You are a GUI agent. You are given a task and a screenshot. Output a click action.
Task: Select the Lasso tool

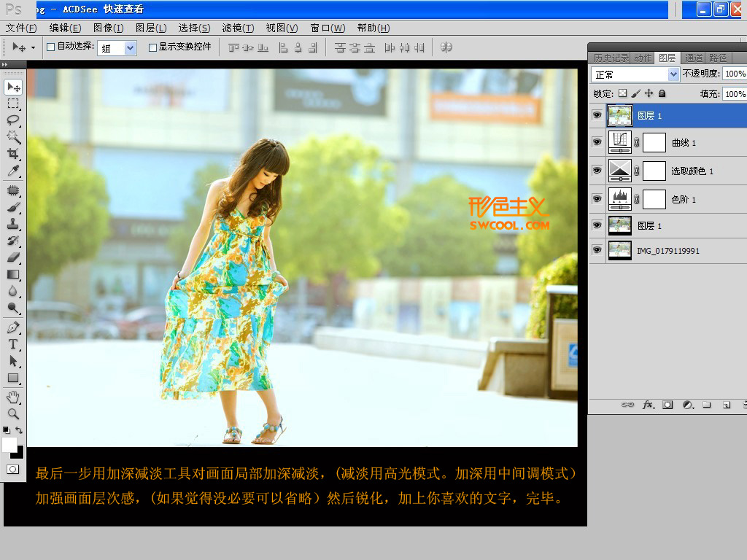(x=13, y=120)
